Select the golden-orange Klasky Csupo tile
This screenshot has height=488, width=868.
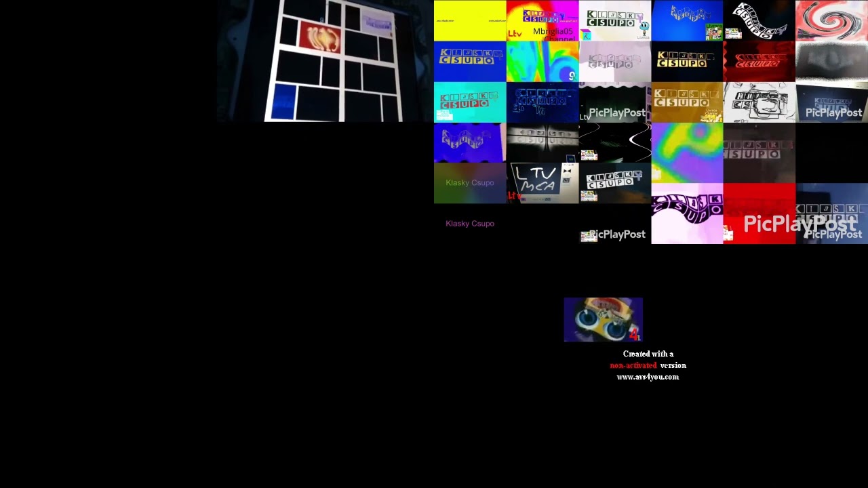point(687,102)
